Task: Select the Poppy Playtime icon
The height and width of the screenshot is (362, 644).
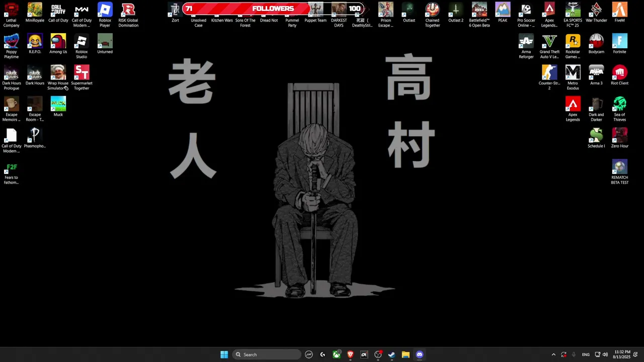Action: [11, 47]
